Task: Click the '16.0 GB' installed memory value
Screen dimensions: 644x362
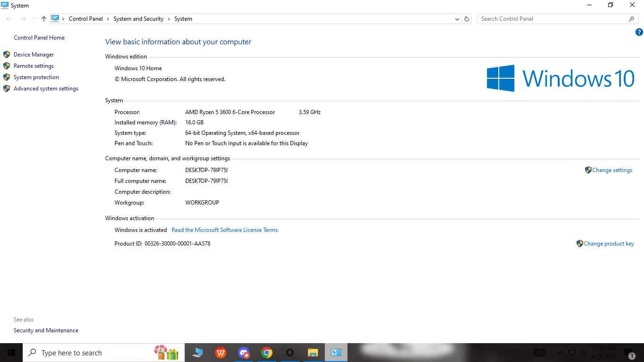Action: (194, 123)
